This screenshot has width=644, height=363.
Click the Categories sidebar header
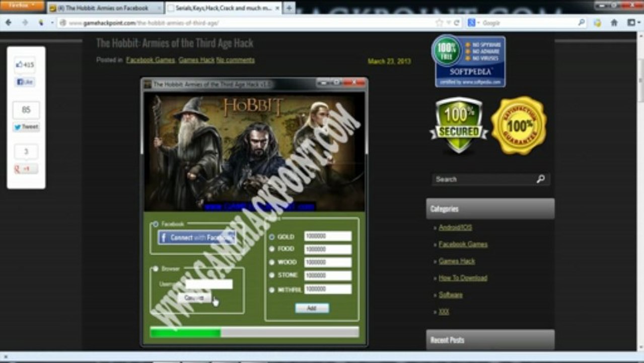[x=490, y=209]
